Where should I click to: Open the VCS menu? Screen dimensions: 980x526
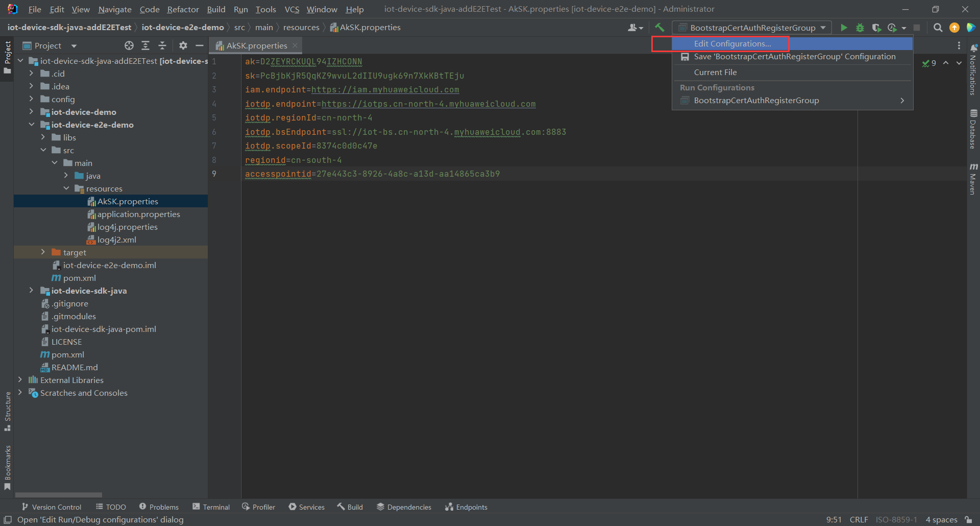[x=292, y=9]
